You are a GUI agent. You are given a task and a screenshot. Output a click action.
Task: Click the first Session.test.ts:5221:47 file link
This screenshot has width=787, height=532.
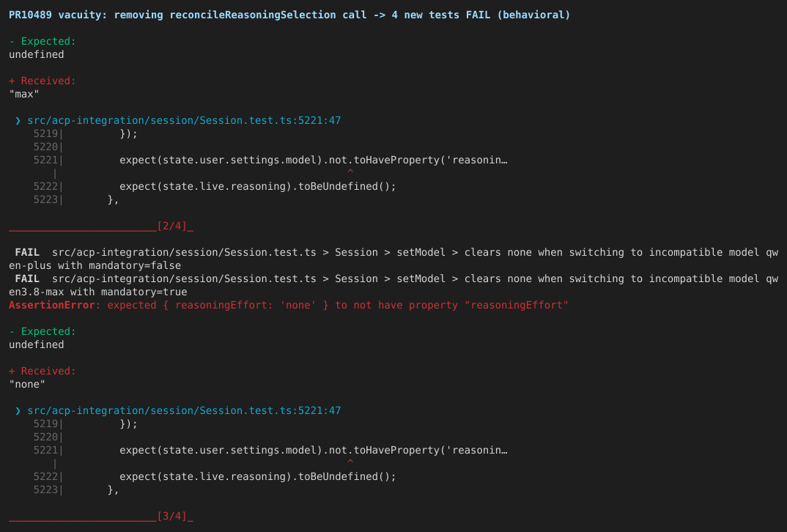pyautogui.click(x=184, y=120)
